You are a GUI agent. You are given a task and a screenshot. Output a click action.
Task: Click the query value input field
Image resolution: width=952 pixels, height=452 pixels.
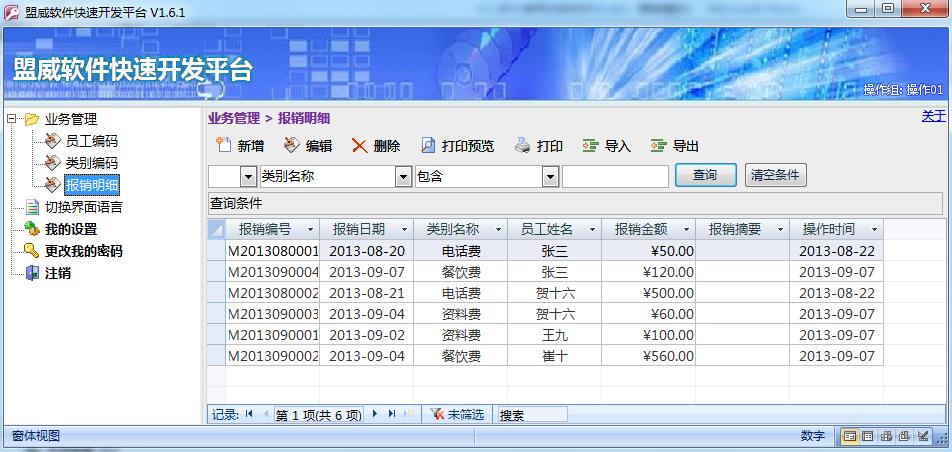[x=615, y=177]
